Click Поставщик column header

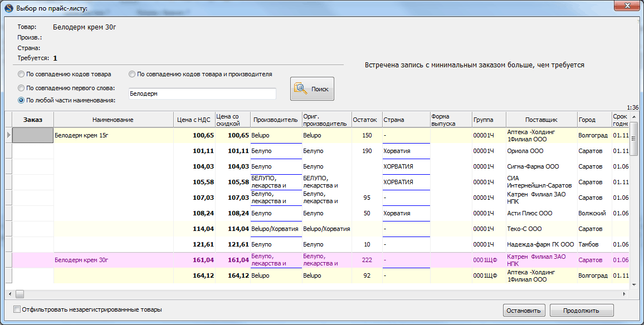541,120
